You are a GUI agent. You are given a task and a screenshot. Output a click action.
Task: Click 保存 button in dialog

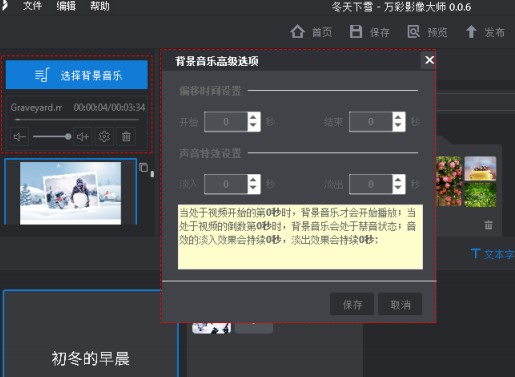coord(352,304)
